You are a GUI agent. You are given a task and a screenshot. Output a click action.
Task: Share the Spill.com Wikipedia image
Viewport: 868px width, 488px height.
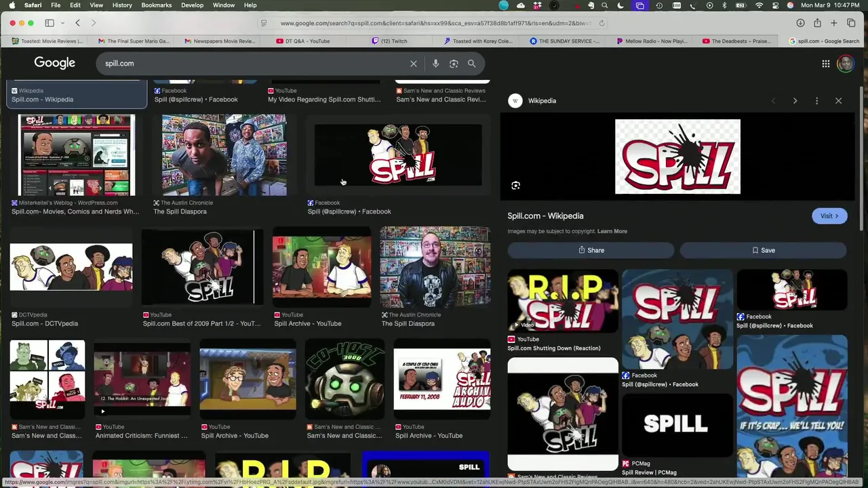(x=591, y=250)
